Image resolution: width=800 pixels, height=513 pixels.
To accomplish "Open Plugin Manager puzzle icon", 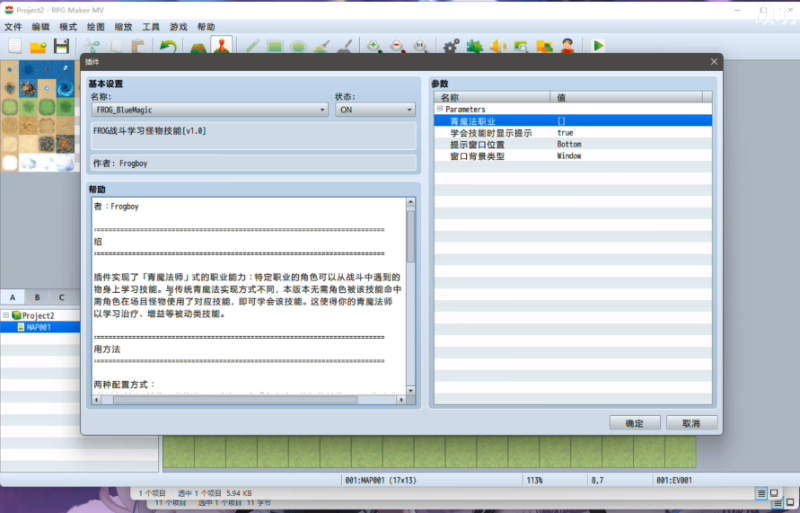I will 474,46.
